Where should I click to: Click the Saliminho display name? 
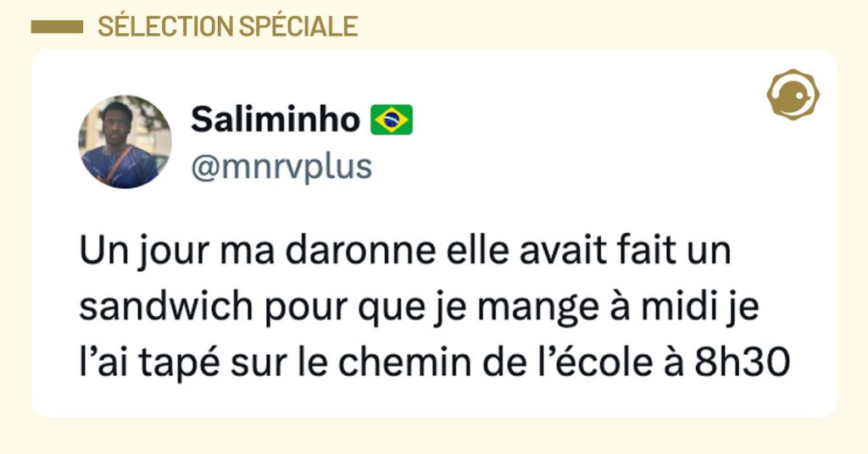tap(275, 120)
